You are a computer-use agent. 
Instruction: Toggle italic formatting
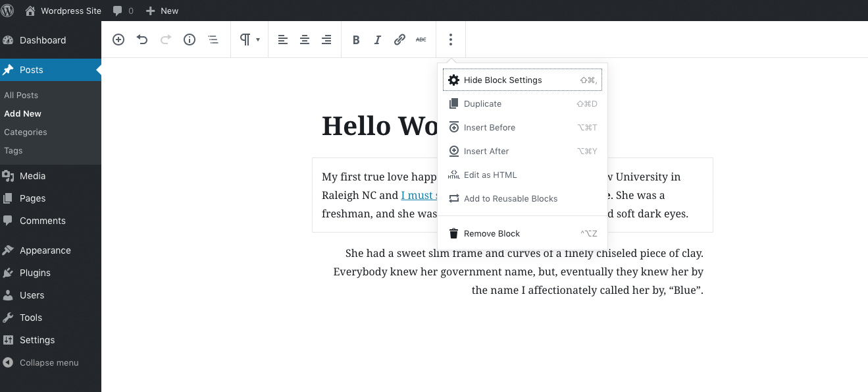(x=378, y=40)
